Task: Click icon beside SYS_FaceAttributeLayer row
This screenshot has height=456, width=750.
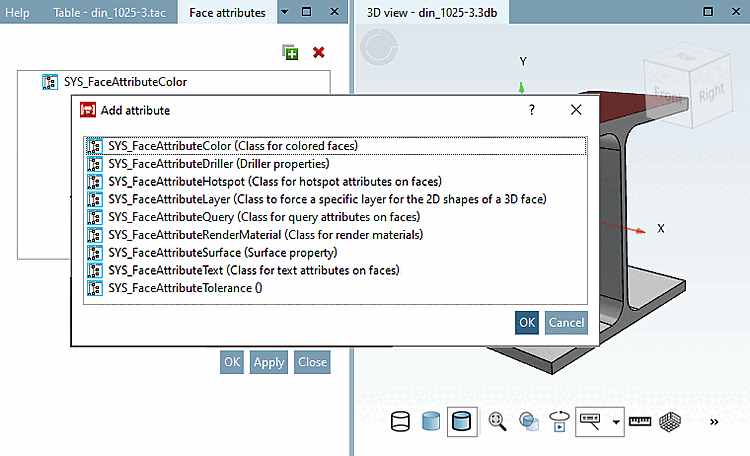Action: pos(95,200)
